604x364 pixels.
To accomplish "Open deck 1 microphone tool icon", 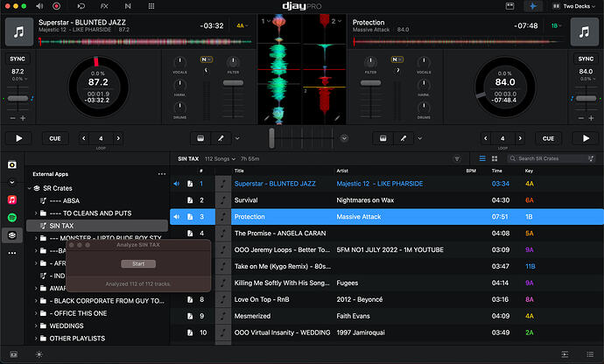I will pyautogui.click(x=221, y=138).
